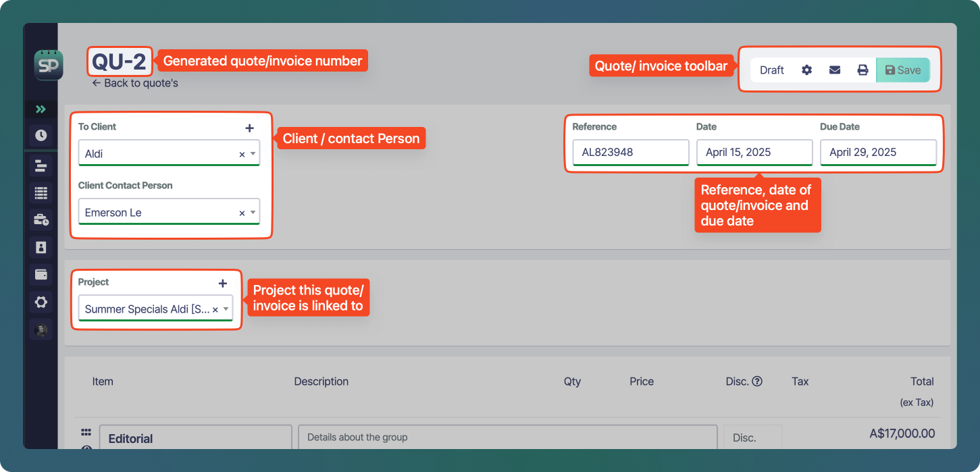Click the Details about the group field

[507, 438]
